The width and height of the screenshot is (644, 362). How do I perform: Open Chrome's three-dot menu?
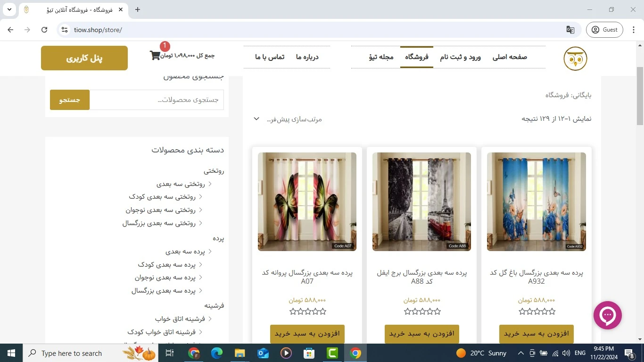633,30
